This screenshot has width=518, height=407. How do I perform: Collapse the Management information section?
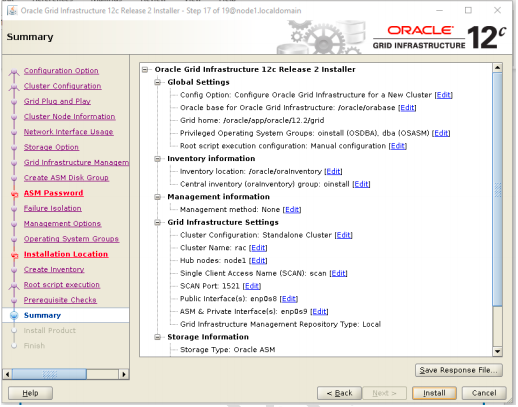tap(158, 197)
